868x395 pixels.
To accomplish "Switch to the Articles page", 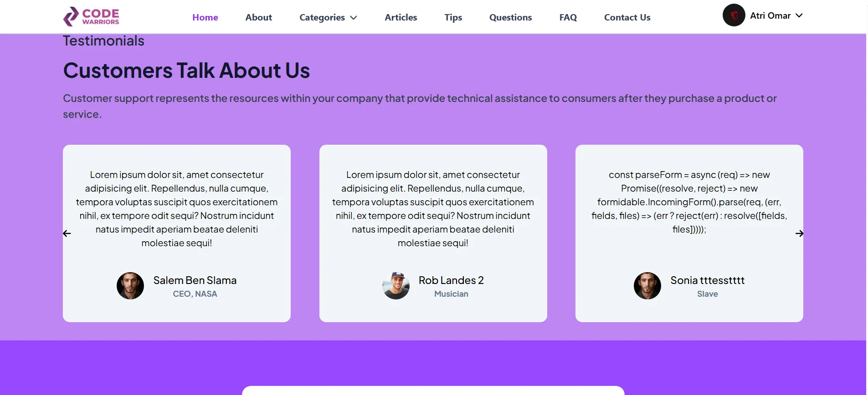I will [x=401, y=17].
